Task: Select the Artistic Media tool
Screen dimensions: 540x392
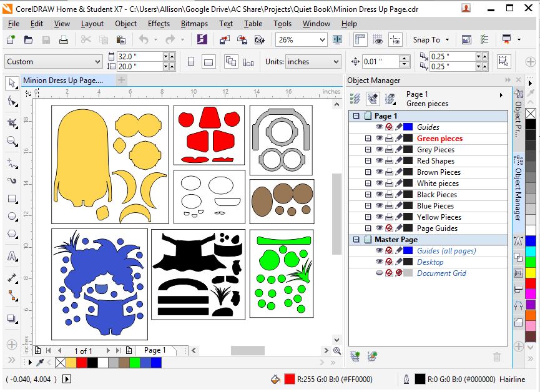Action: (x=12, y=181)
